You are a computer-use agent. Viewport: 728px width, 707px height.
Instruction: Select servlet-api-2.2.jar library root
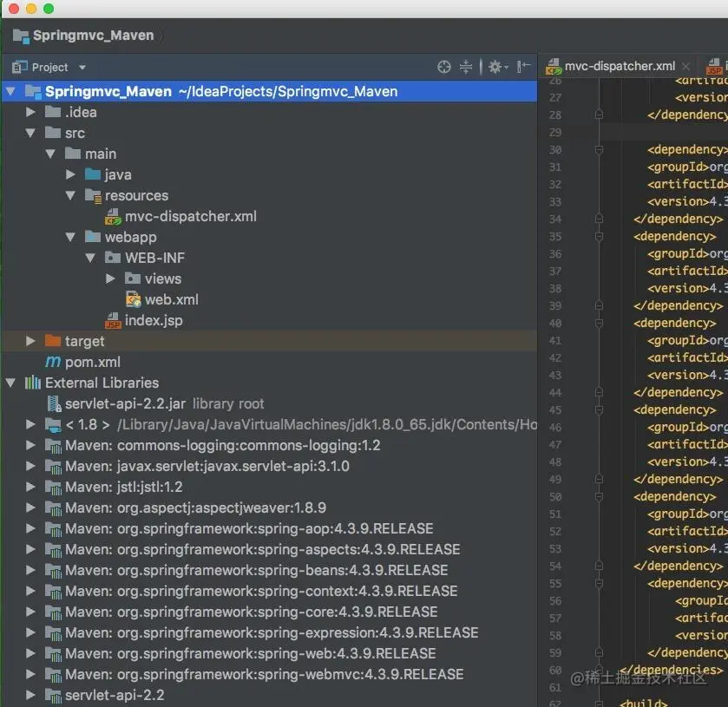[x=164, y=404]
